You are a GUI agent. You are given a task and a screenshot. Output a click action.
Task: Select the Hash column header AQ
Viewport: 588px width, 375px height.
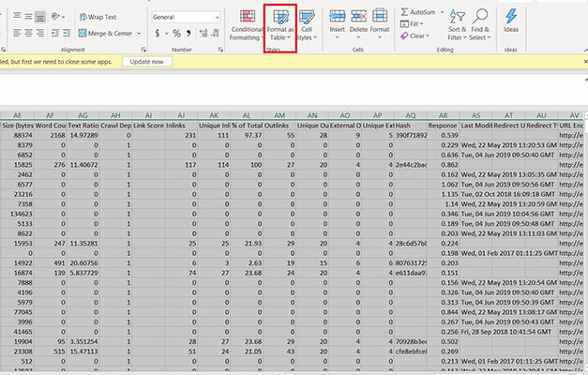pos(411,112)
